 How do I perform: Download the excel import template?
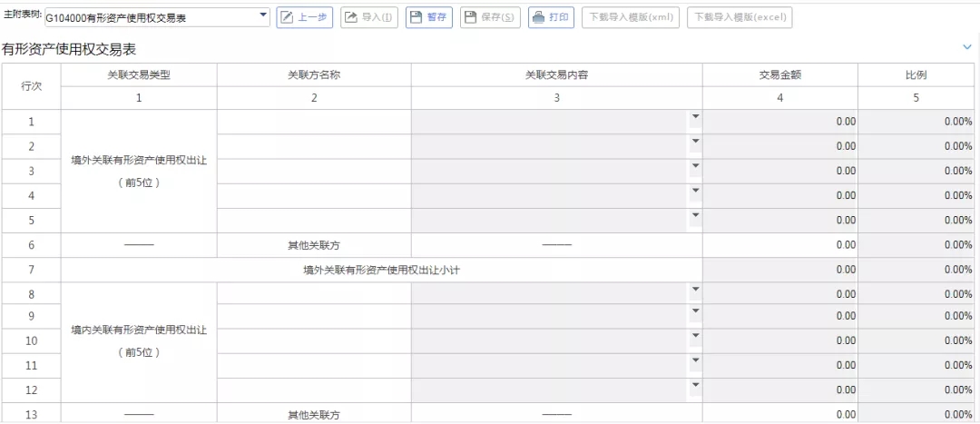[x=740, y=18]
